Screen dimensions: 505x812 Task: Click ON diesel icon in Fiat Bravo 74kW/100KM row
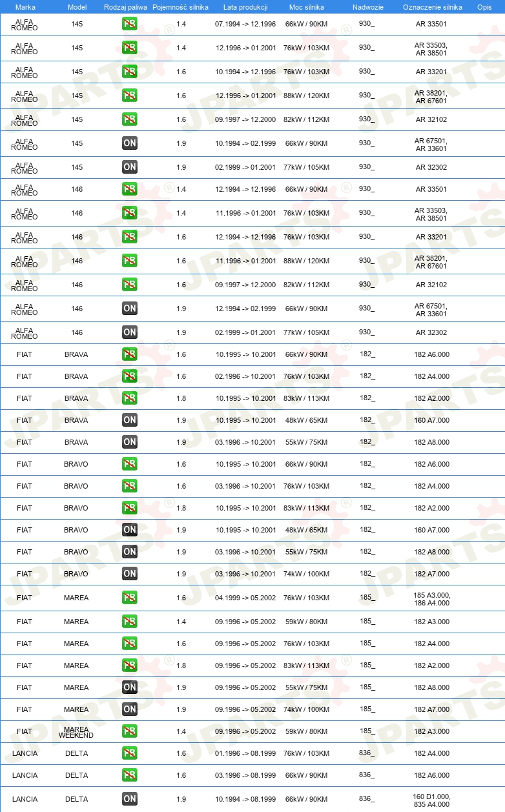pos(130,574)
